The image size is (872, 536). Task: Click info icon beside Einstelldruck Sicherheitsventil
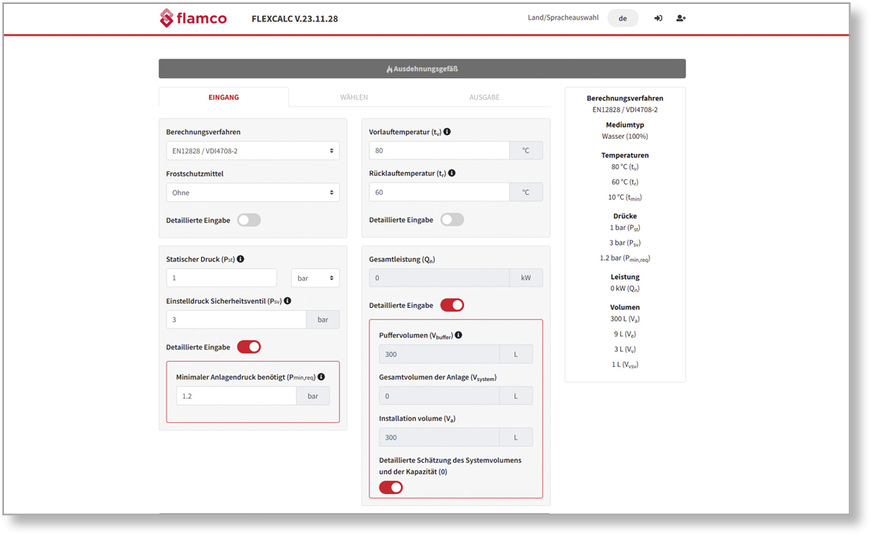(287, 300)
